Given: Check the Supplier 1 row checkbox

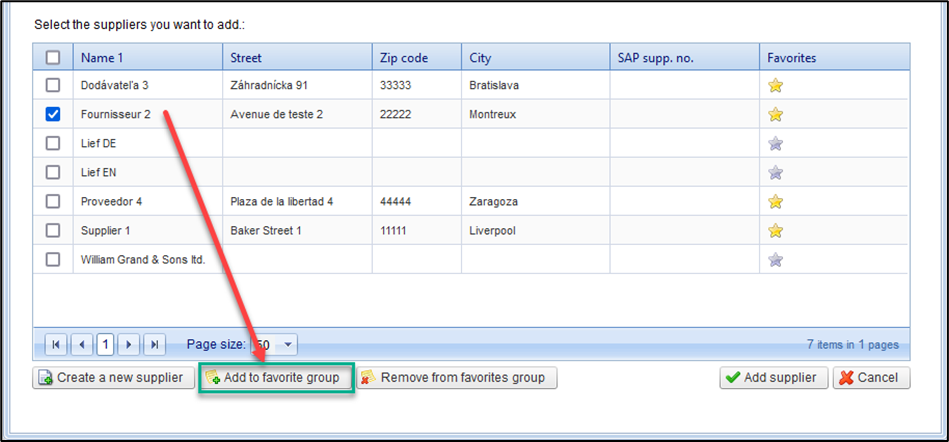Looking at the screenshot, I should (53, 231).
